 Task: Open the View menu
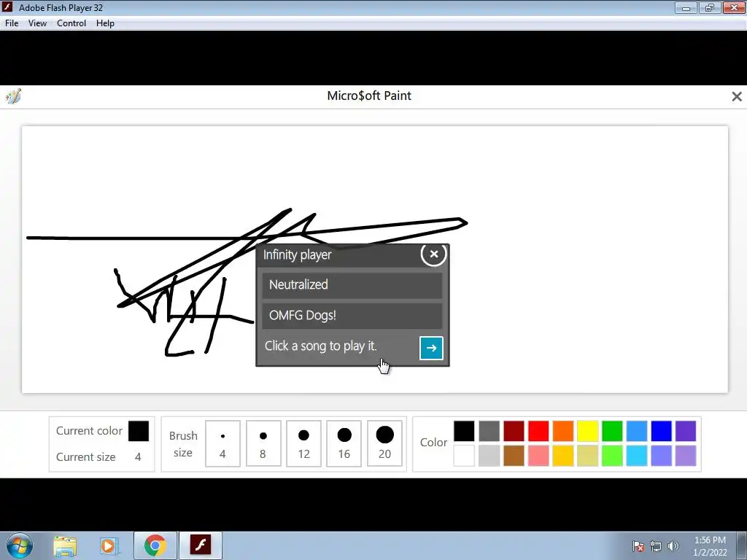(x=37, y=23)
